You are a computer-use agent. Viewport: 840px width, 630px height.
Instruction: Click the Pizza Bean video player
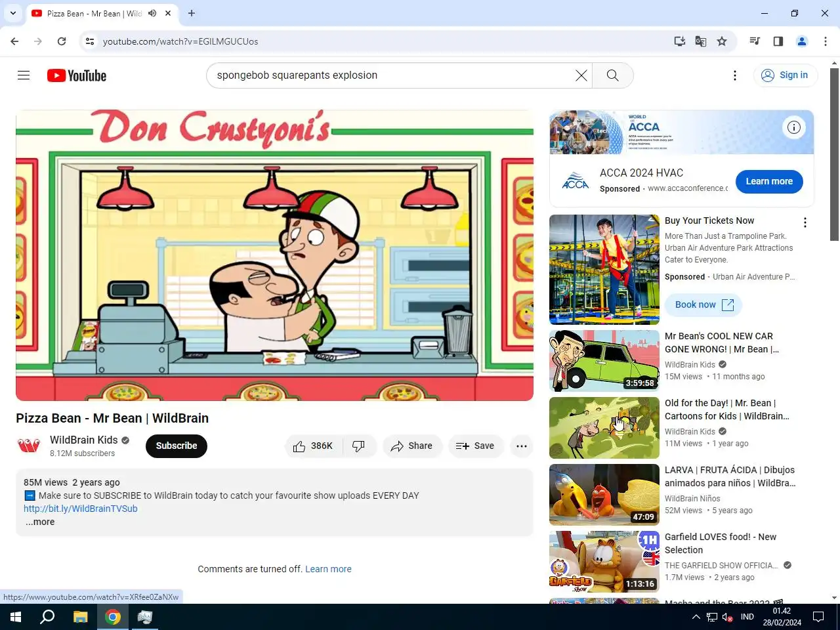click(274, 255)
